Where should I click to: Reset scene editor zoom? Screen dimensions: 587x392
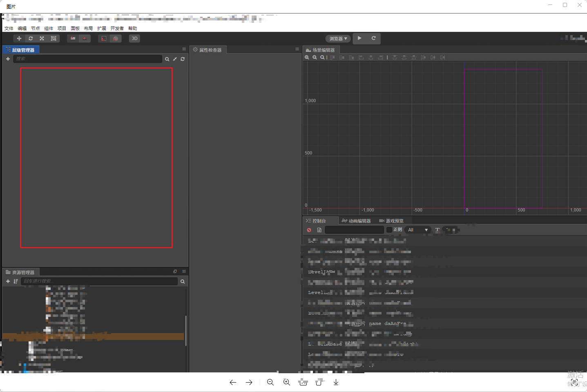[322, 58]
